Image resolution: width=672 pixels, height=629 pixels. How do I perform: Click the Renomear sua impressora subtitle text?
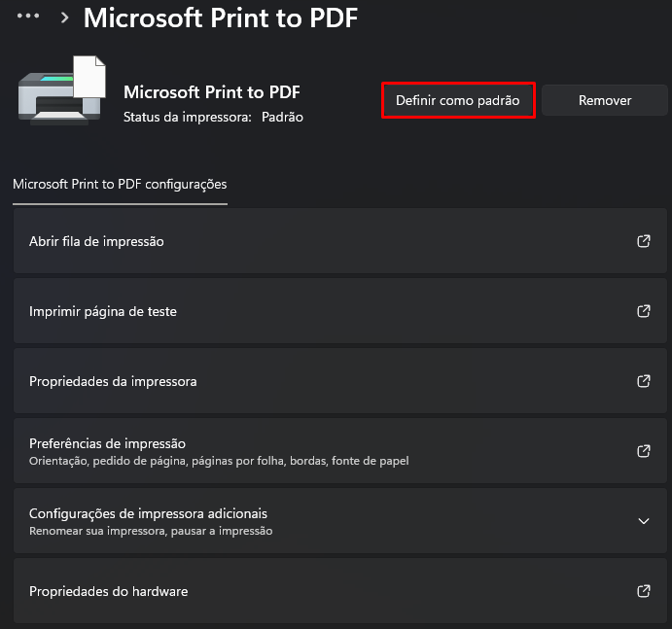(x=151, y=532)
